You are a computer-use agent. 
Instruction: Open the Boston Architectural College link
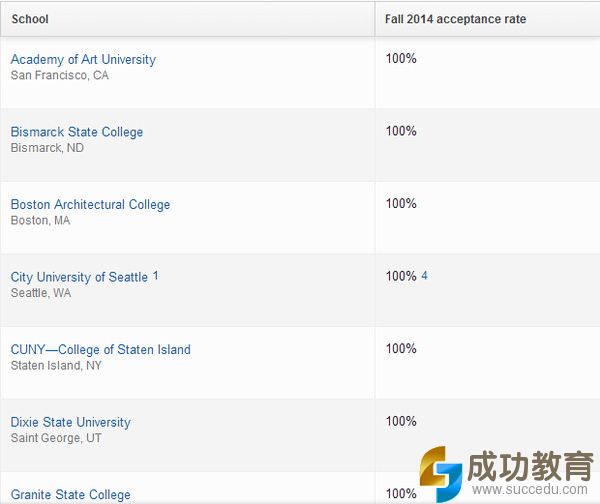coord(90,205)
